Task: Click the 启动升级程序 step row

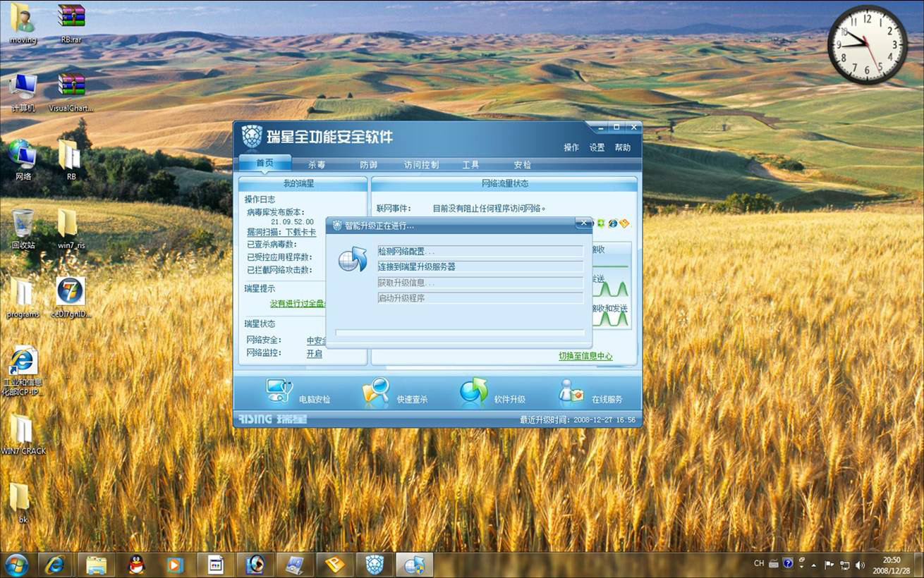Action: (480, 298)
